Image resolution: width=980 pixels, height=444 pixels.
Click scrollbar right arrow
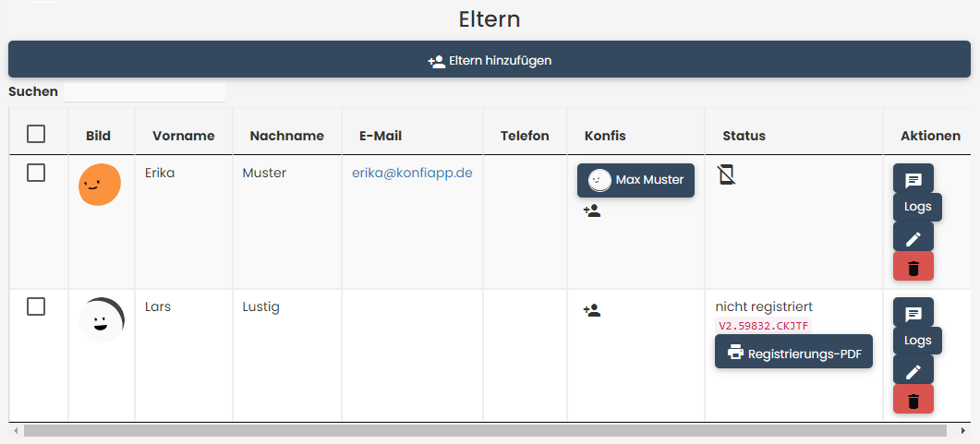coord(963,430)
